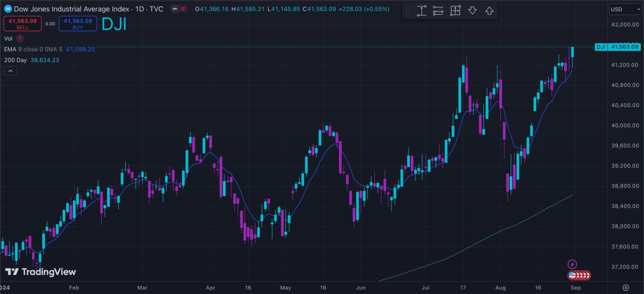
Task: Click the Jul label on time axis
Action: pos(426,288)
